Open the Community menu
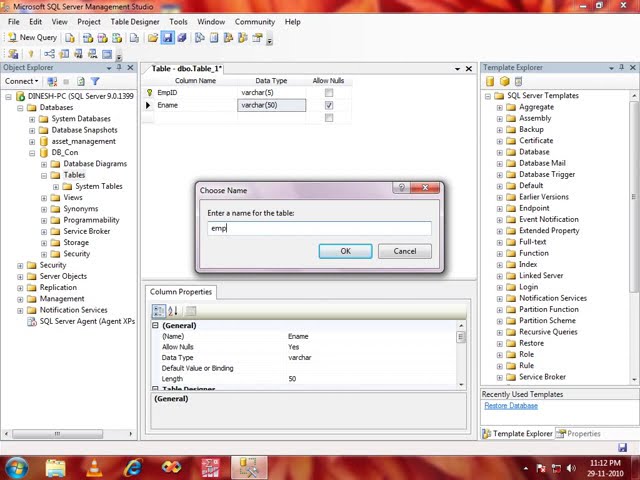 point(255,22)
